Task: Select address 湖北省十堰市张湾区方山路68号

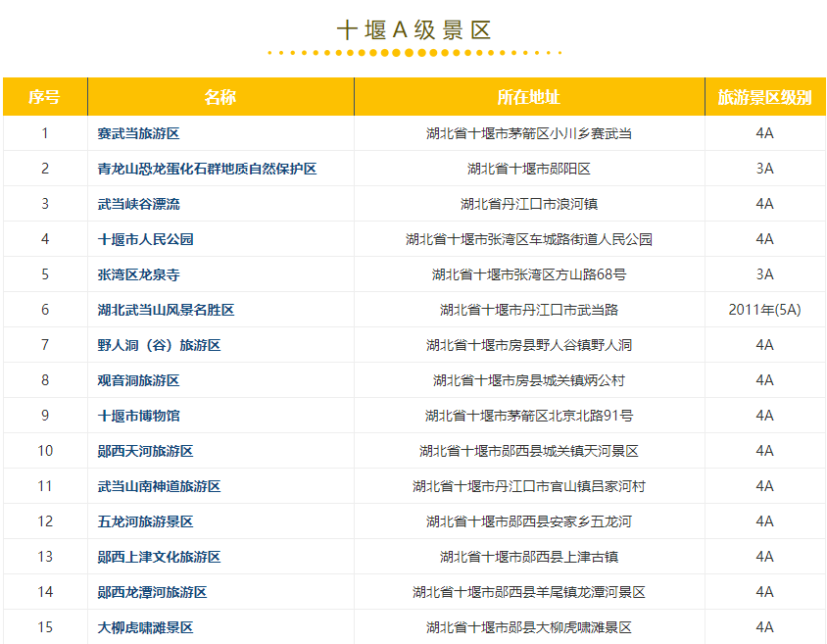Action: coord(529,274)
